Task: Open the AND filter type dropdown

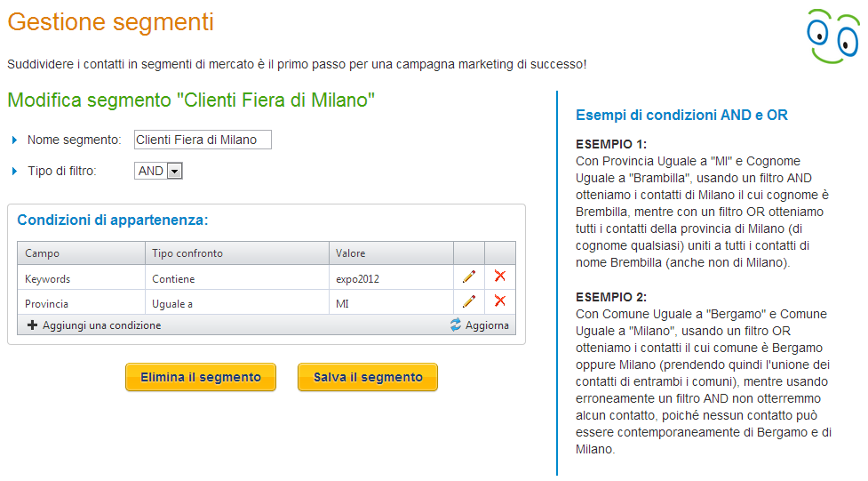Action: click(x=174, y=172)
